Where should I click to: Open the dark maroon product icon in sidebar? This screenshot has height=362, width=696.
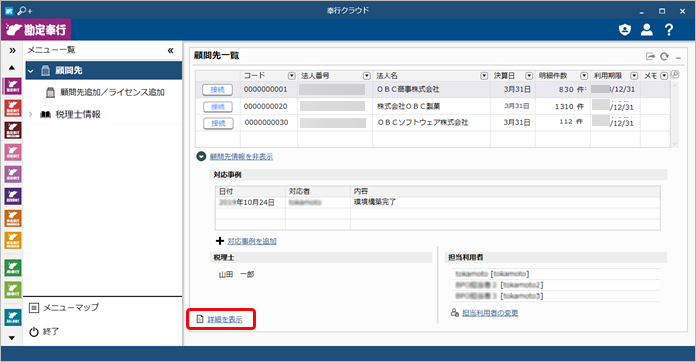(13, 130)
